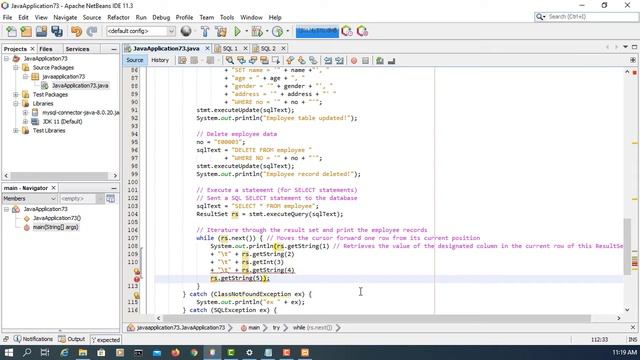Switch to the Files panel tab

pos(46,49)
